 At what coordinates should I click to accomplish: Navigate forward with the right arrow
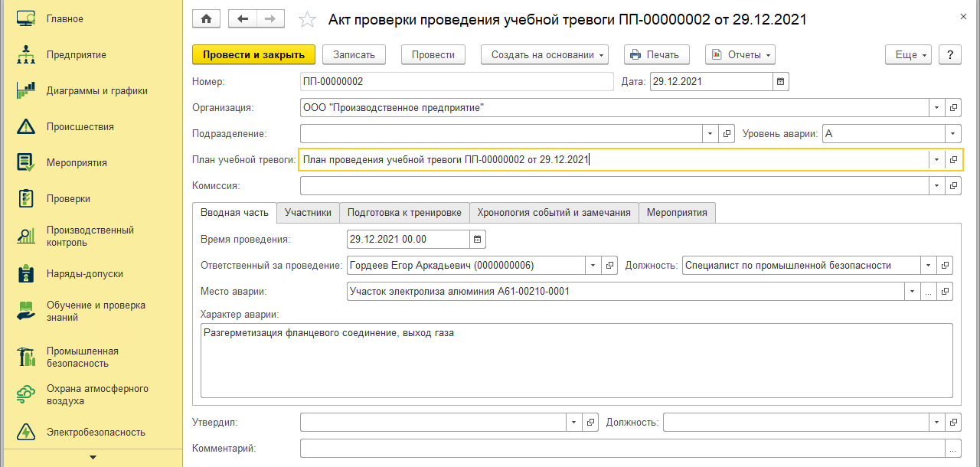[x=270, y=19]
